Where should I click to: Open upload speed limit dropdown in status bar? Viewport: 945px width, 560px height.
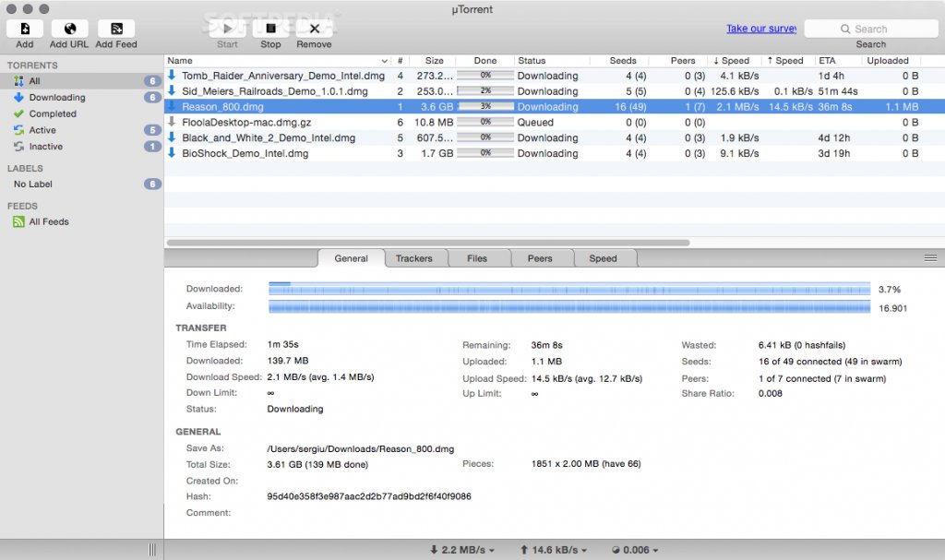click(x=554, y=550)
